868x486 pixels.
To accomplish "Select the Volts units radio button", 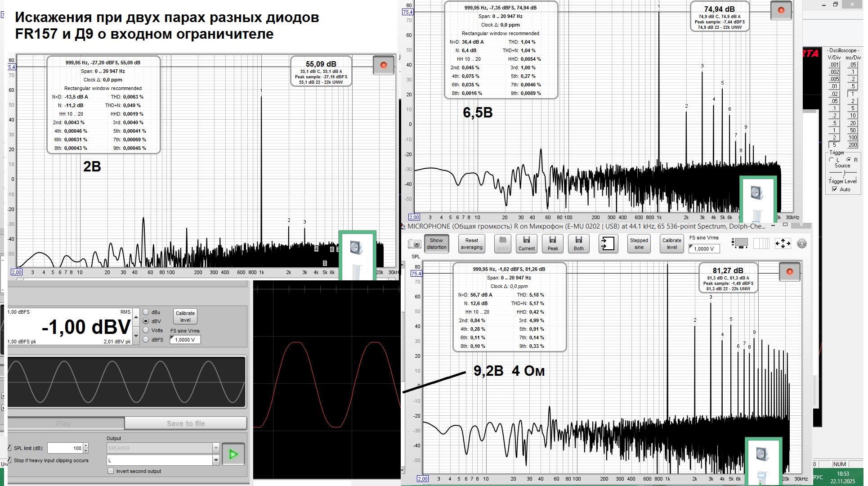I will tap(146, 330).
